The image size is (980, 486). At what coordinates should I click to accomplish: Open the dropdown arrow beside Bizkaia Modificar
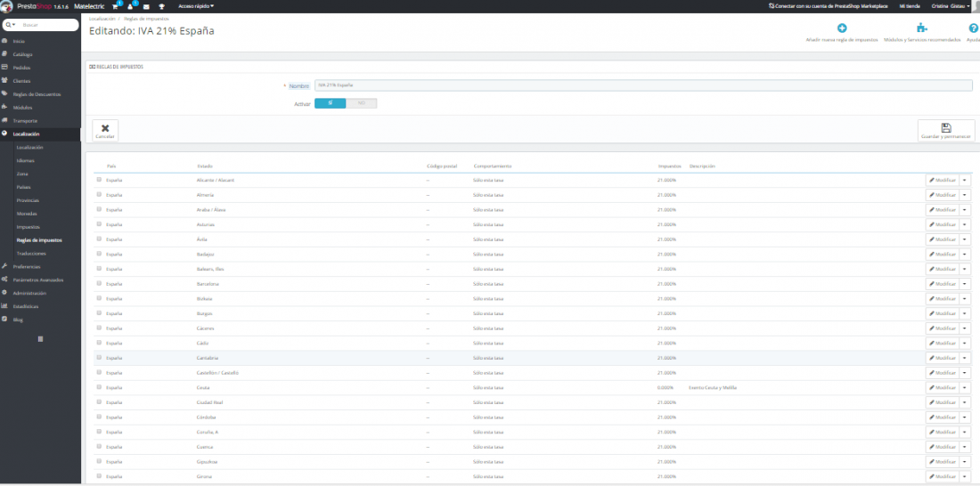point(964,298)
